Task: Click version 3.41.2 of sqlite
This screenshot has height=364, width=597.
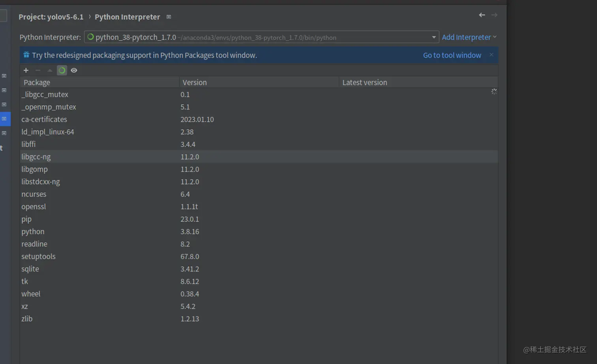Action: [x=190, y=269]
